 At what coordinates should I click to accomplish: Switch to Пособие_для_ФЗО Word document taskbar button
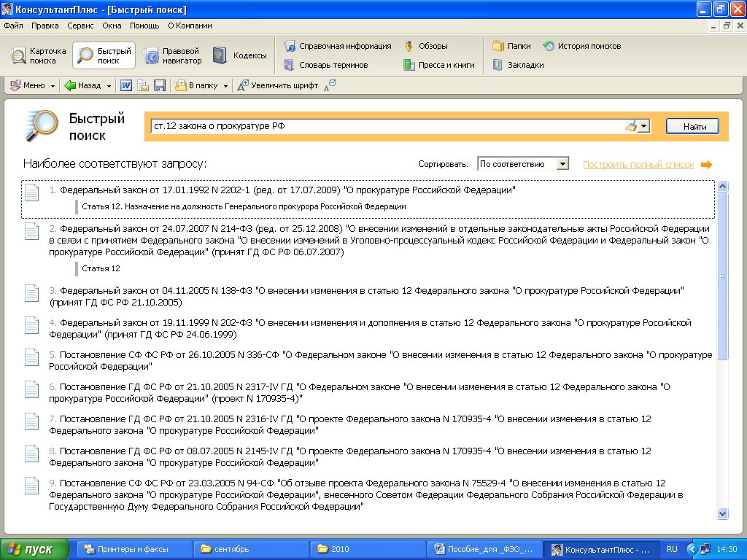point(484,550)
